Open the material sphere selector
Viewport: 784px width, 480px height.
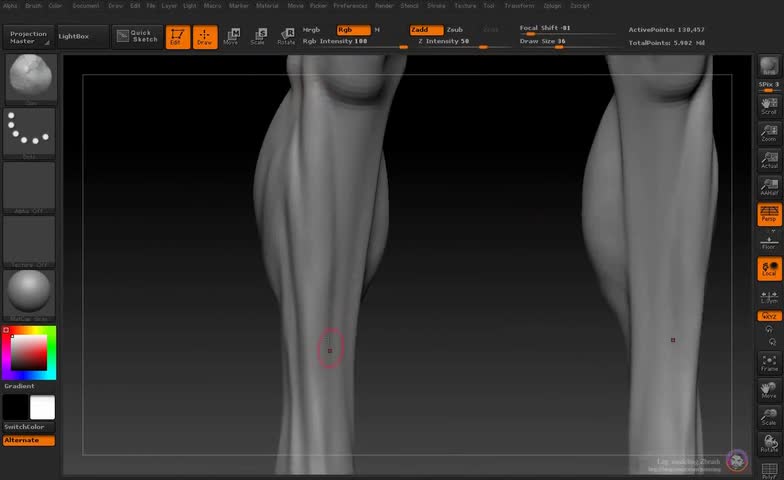point(29,295)
